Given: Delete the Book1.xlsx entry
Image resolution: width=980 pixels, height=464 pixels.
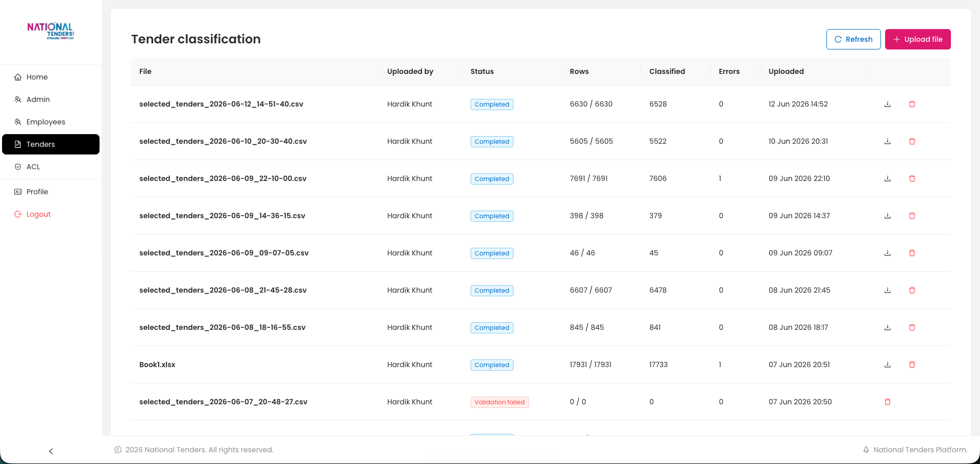Looking at the screenshot, I should pyautogui.click(x=912, y=365).
